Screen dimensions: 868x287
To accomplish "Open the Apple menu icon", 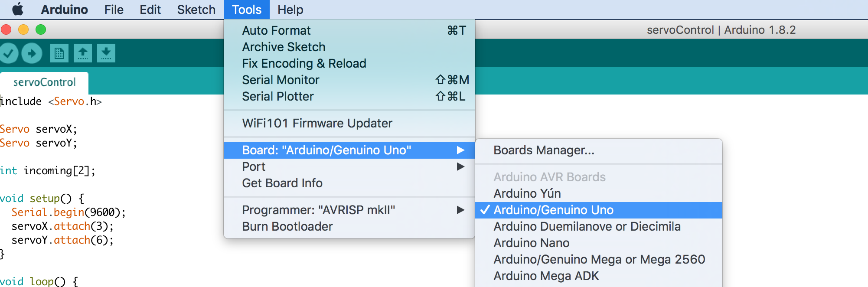I will [x=18, y=9].
